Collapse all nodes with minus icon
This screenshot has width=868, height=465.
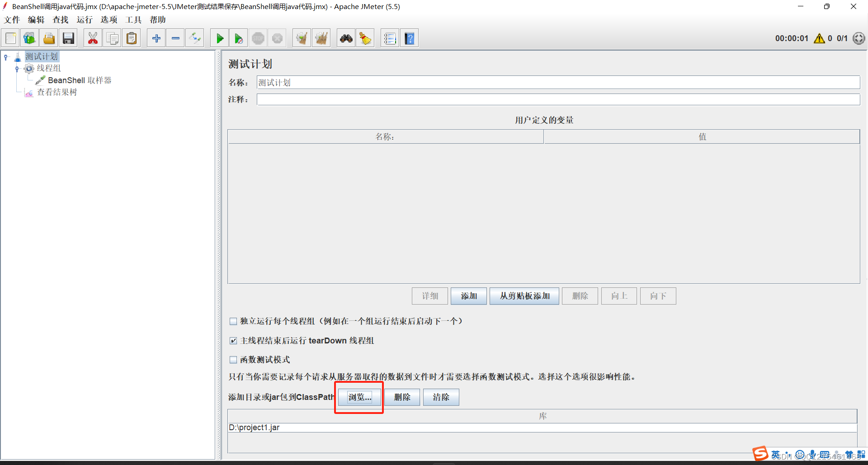pos(175,38)
